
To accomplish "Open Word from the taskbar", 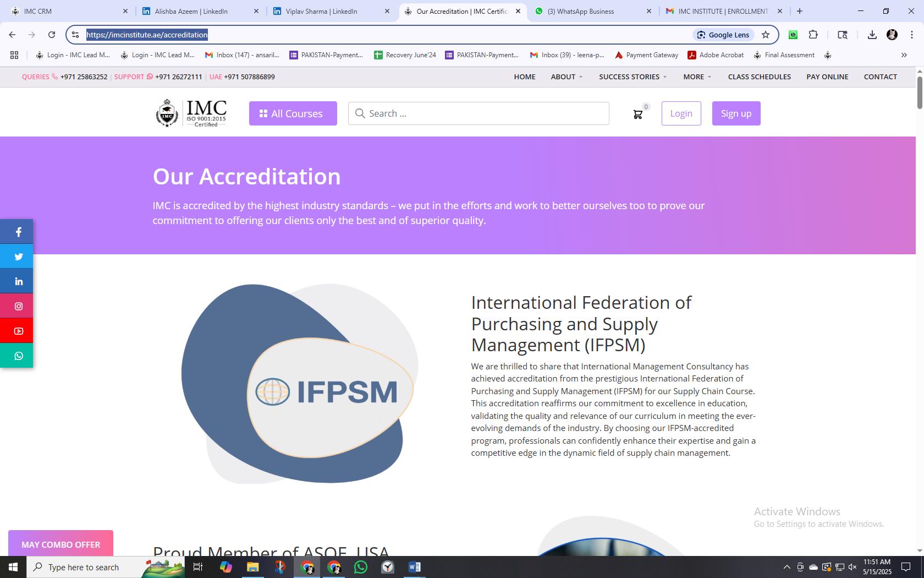I will [x=415, y=567].
